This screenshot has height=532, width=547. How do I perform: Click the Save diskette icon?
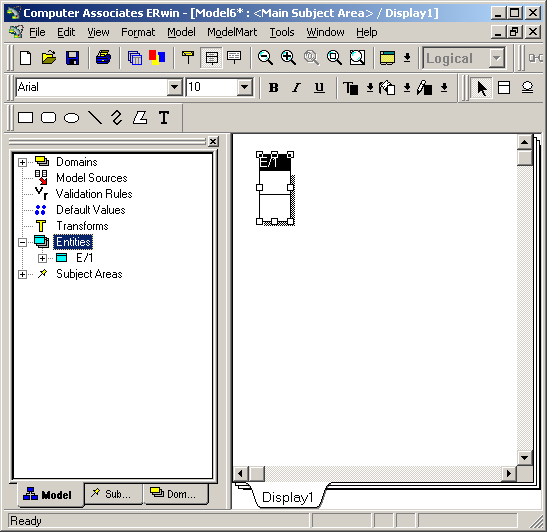(72, 58)
